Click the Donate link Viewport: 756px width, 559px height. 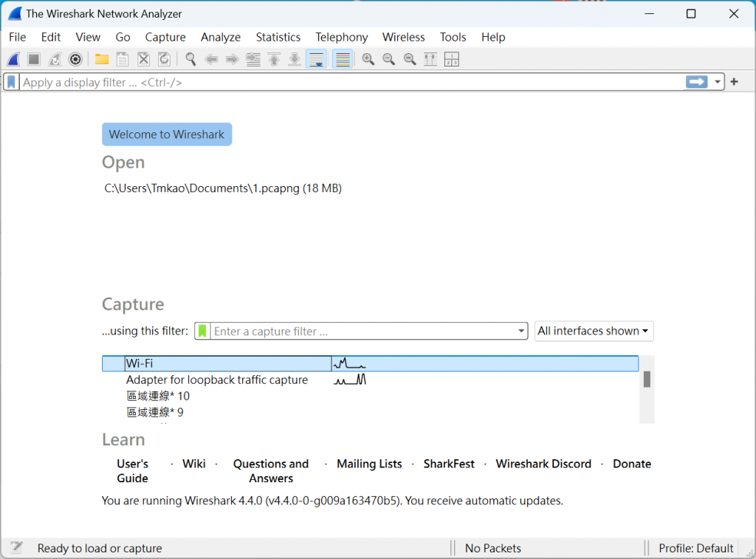(x=632, y=464)
